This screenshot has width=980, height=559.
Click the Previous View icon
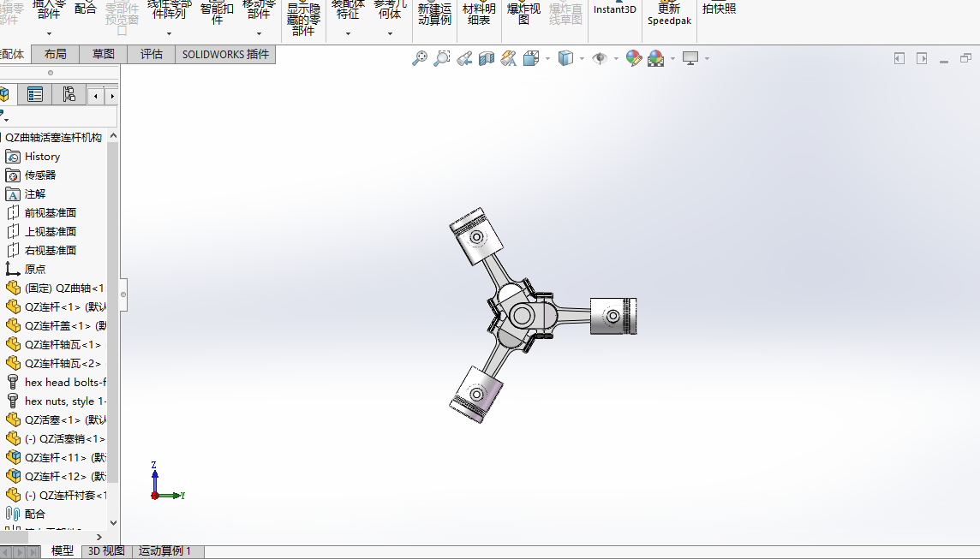(x=463, y=58)
